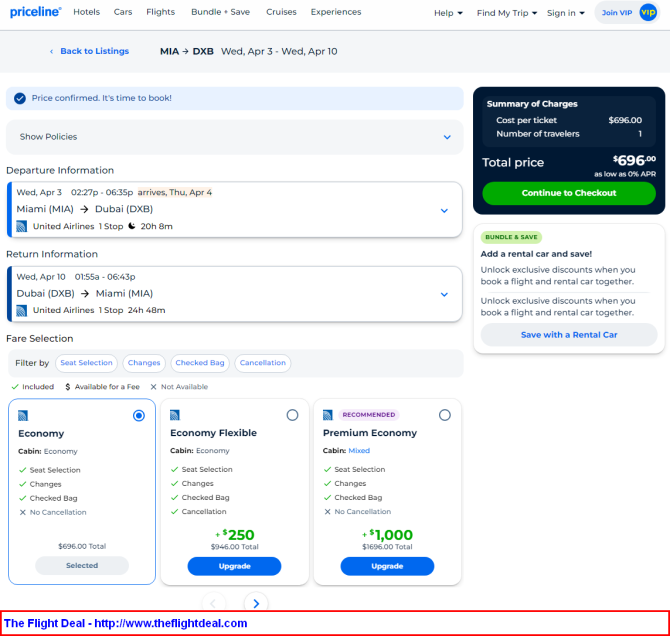Upgrade to Economy Flexible fare
This screenshot has height=636, width=670.
234,566
